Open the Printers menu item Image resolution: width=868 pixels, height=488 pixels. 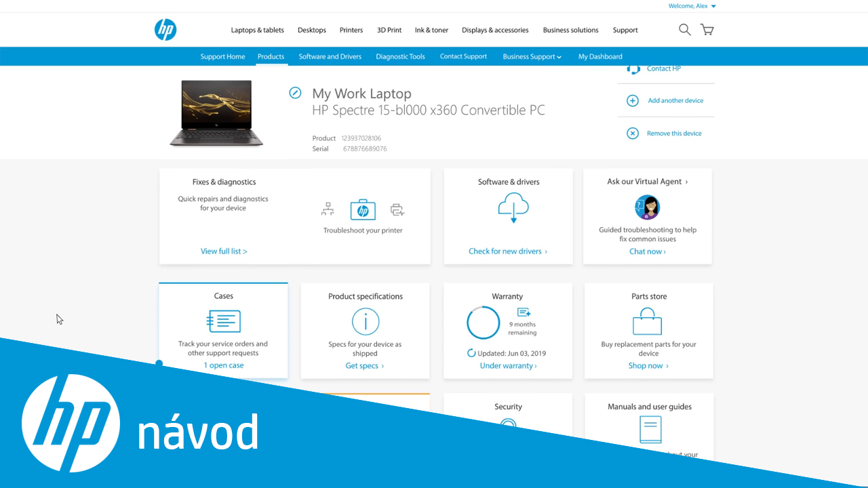pyautogui.click(x=351, y=30)
